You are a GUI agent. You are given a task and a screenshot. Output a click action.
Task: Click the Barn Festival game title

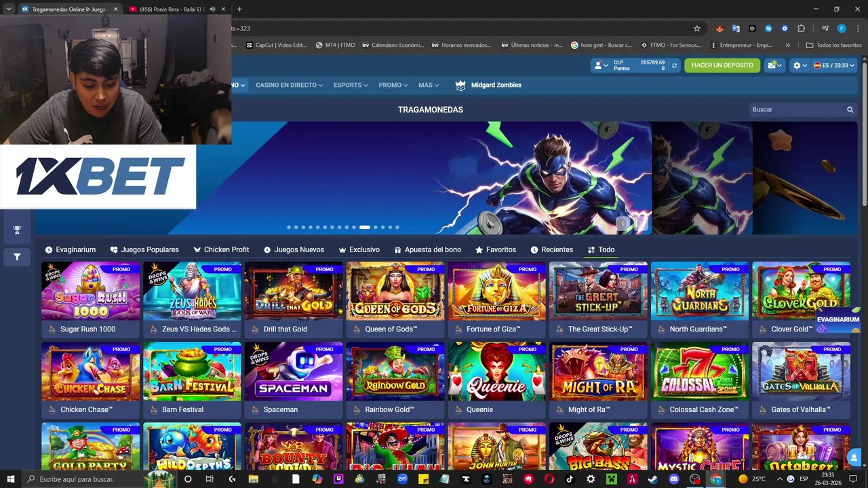coord(182,409)
